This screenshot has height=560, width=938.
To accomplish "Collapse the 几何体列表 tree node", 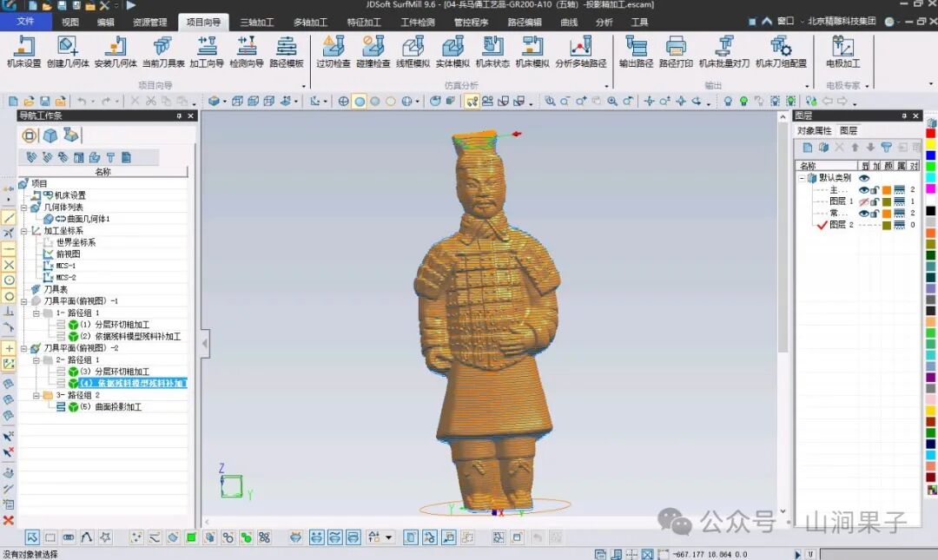I will (24, 208).
